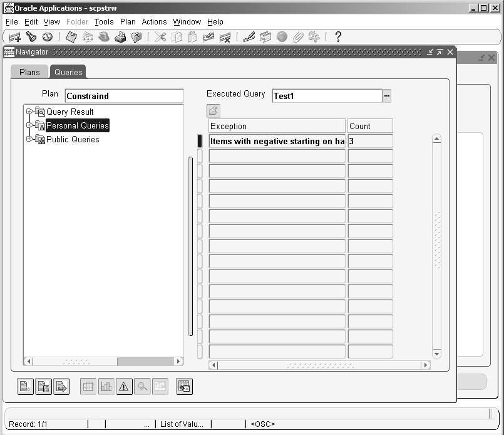
Task: Click the Print toolbar icon
Action: point(120,37)
